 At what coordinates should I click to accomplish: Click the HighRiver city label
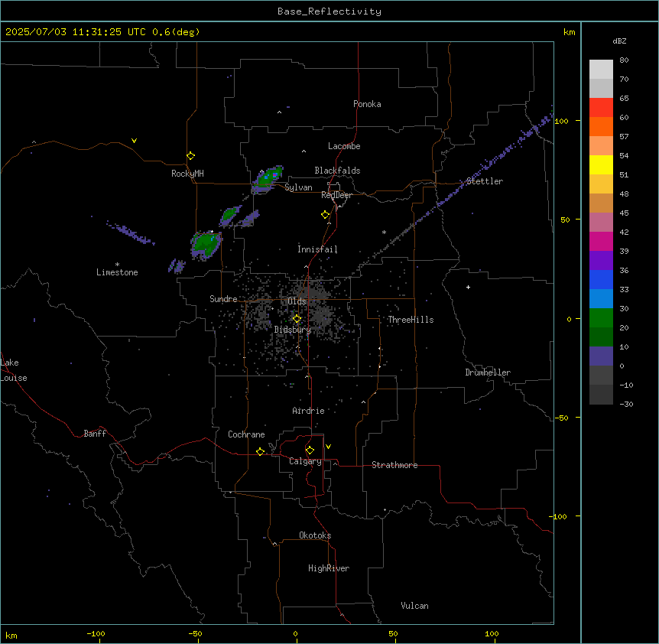point(329,568)
